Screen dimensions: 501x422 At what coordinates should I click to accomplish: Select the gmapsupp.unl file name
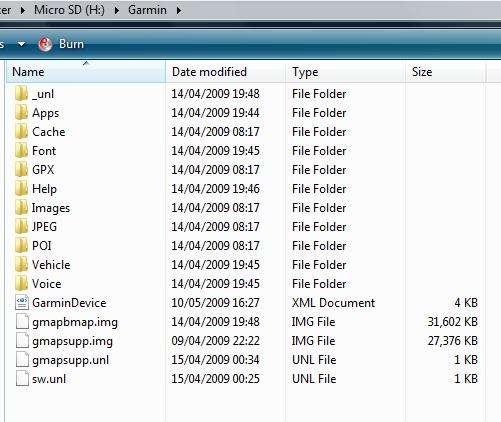click(71, 360)
